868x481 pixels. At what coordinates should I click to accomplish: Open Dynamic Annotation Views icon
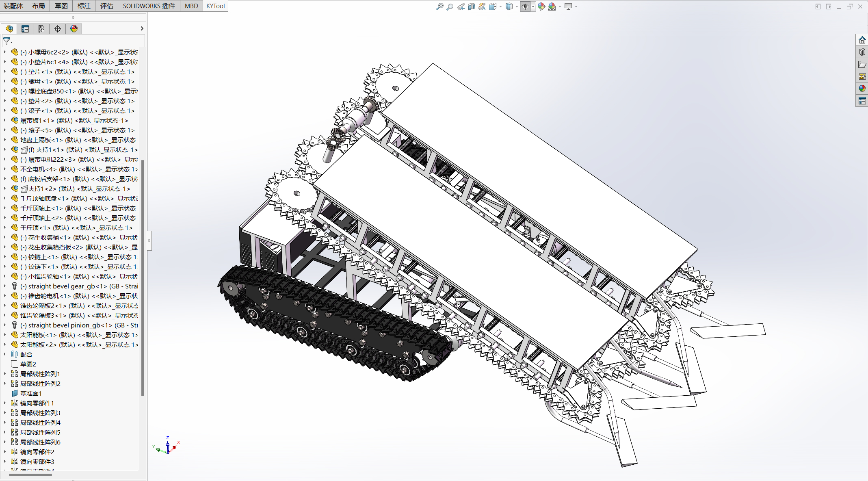point(482,6)
